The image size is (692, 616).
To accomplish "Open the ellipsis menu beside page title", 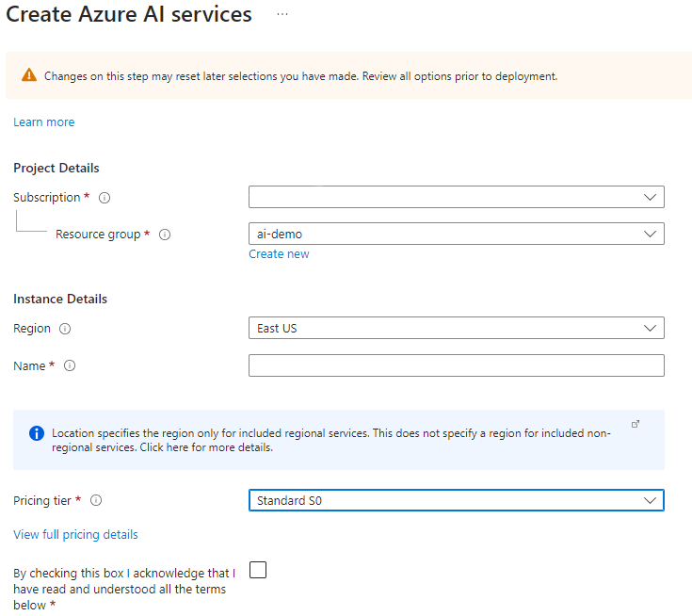I will tap(282, 14).
